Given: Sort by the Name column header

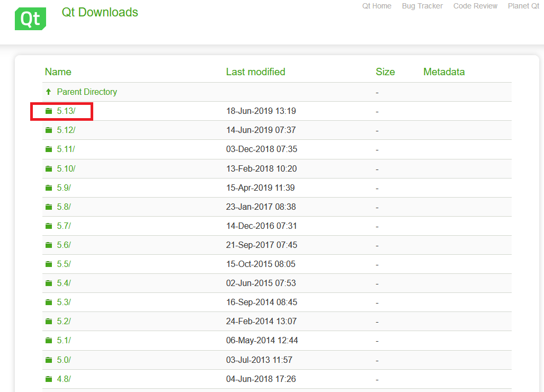Looking at the screenshot, I should click(x=58, y=72).
